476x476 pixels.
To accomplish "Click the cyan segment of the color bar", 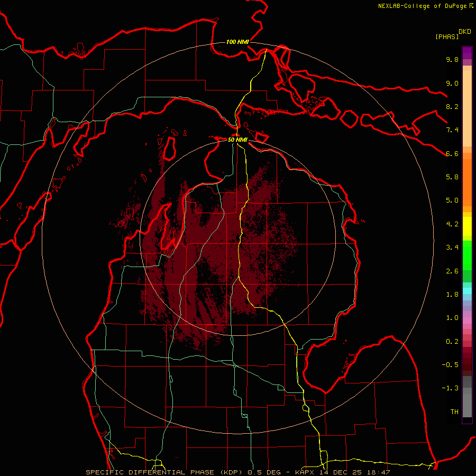I will click(x=467, y=290).
